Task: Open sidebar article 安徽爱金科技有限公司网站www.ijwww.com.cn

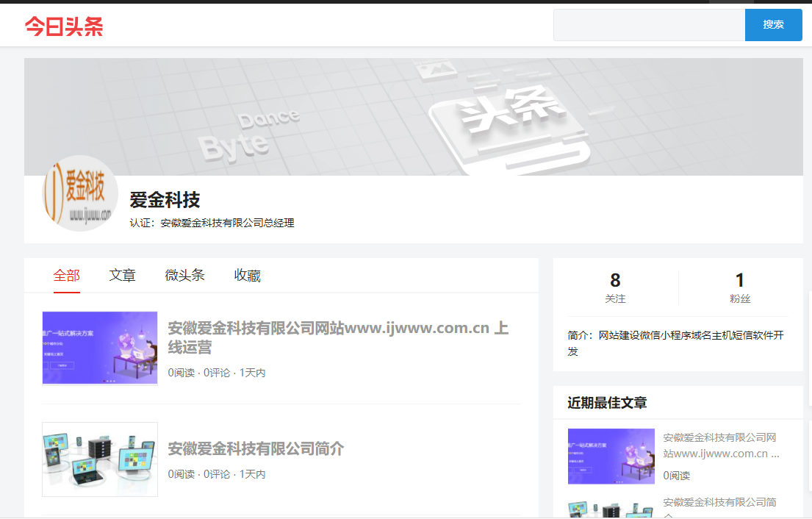Action: tap(722, 445)
